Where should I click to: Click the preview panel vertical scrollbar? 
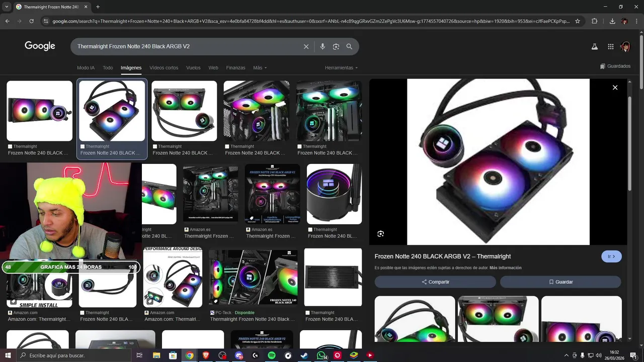[629, 143]
